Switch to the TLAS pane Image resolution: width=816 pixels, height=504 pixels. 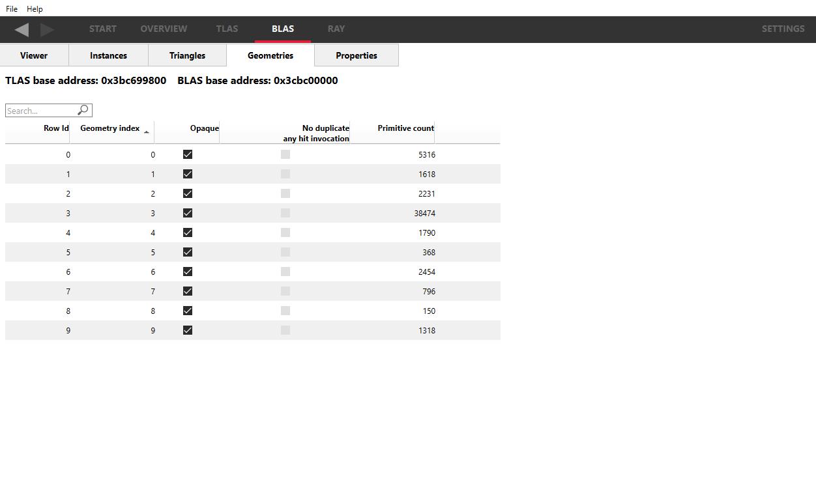pyautogui.click(x=227, y=29)
